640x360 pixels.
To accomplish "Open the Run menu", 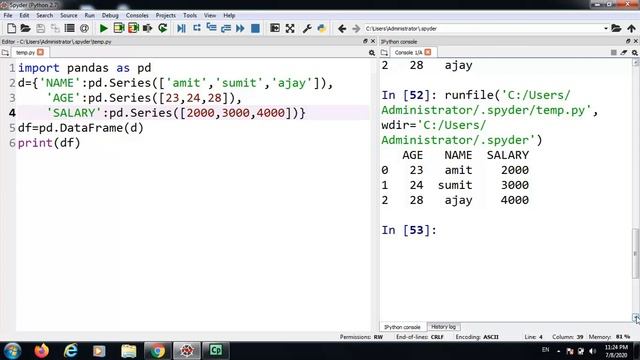I will pos(89,16).
